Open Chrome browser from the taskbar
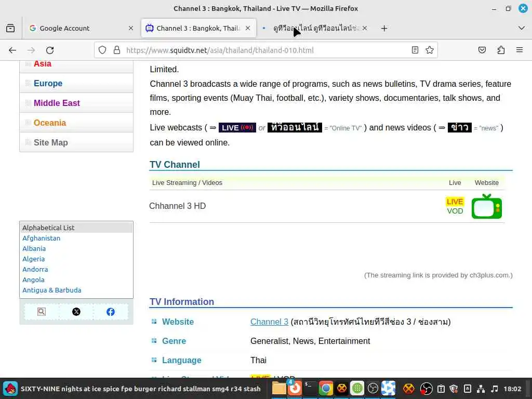The width and height of the screenshot is (532, 399). pos(326,389)
